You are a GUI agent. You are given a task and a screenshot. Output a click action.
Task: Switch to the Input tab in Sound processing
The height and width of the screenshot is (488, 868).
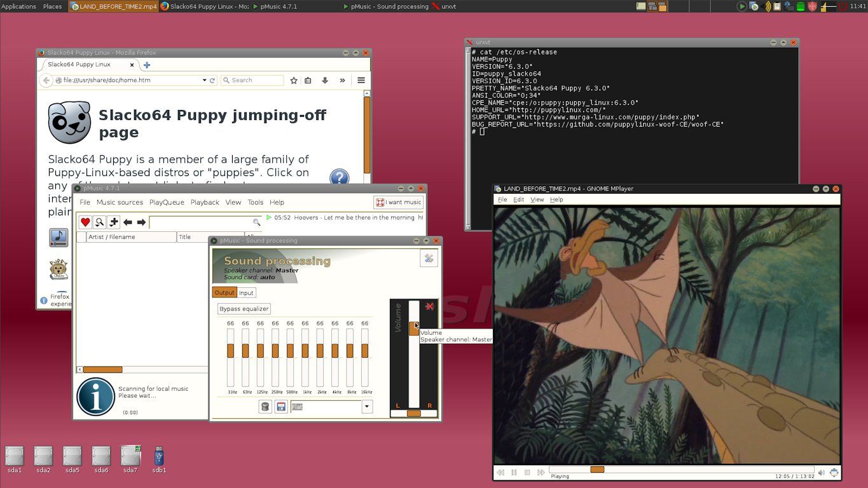pos(246,292)
